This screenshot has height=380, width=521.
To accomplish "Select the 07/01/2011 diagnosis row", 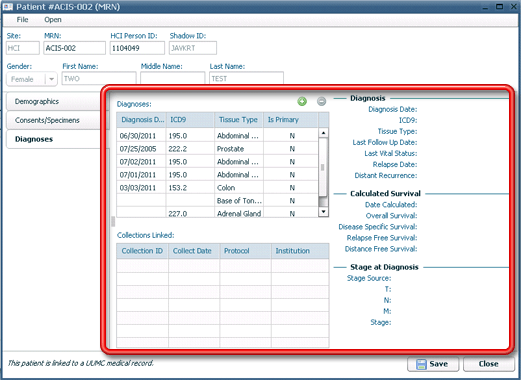I will pyautogui.click(x=217, y=175).
